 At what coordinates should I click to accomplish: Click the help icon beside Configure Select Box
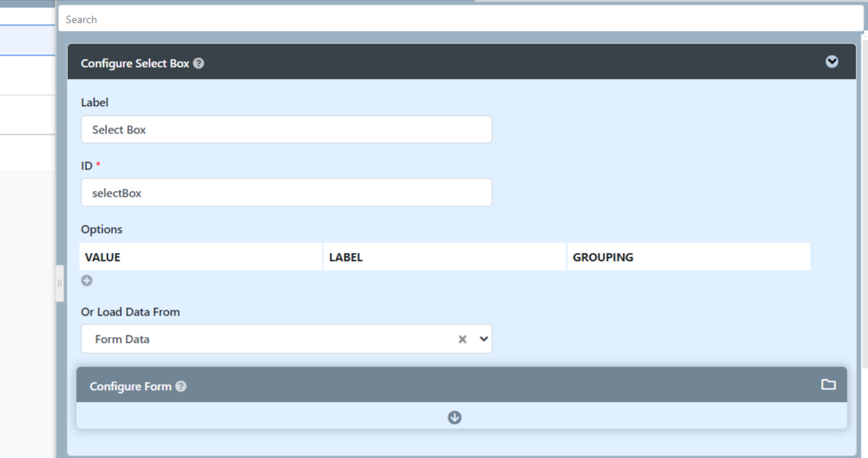[198, 63]
